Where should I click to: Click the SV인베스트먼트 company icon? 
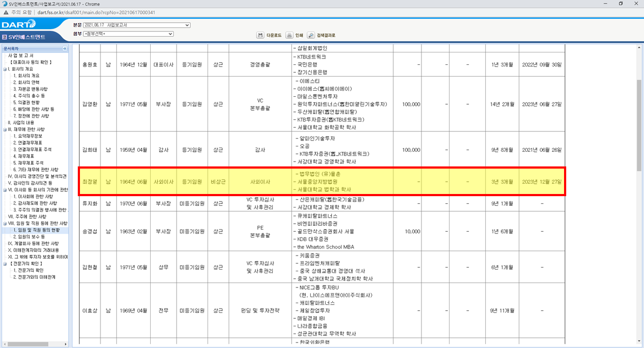pos(4,37)
